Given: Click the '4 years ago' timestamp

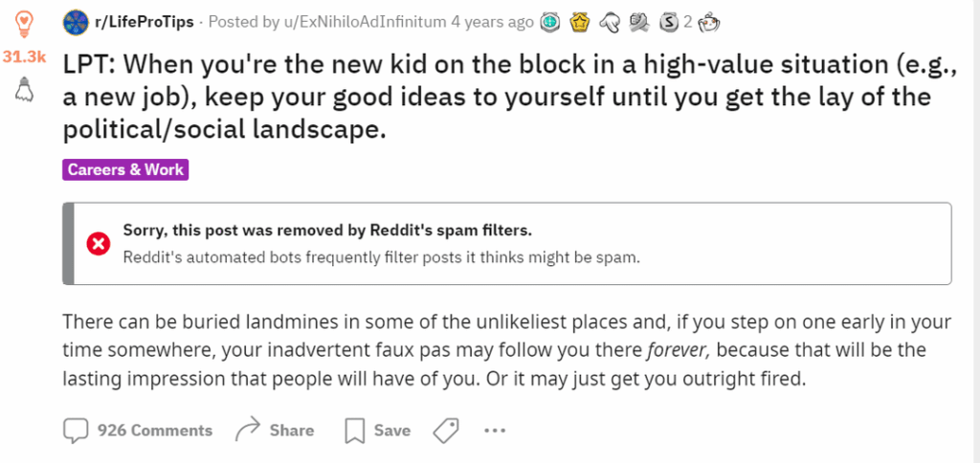Looking at the screenshot, I should 492,23.
